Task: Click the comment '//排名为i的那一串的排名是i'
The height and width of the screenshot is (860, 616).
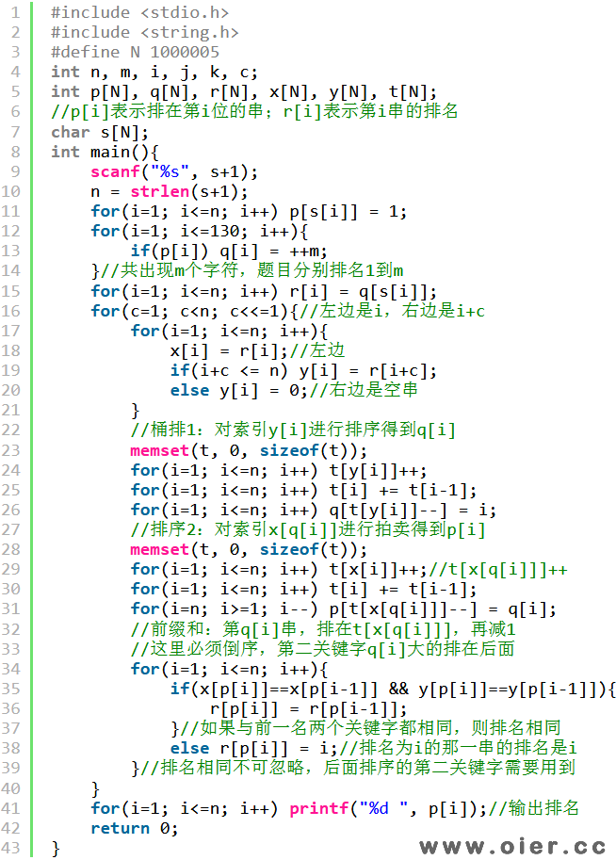Action: click(x=458, y=748)
